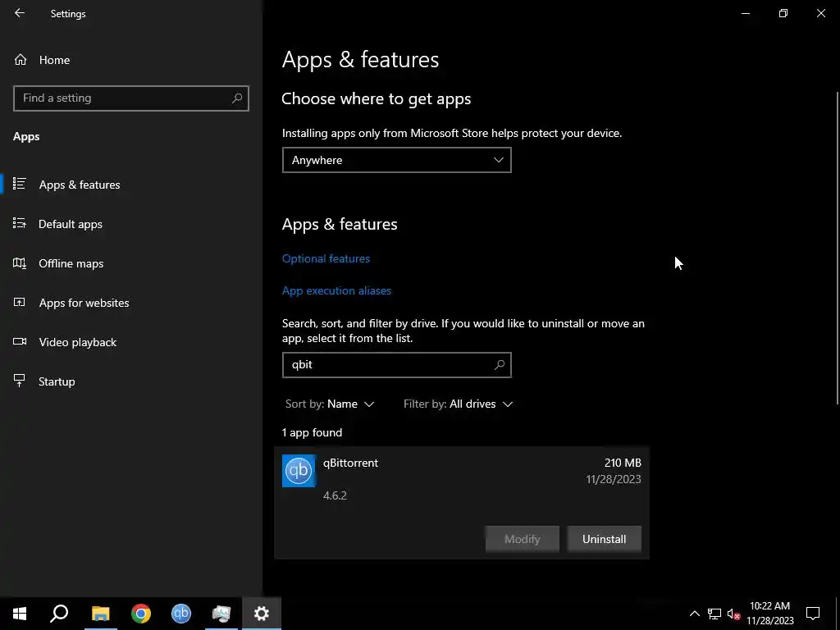Click the muted volume tray icon

(x=733, y=614)
